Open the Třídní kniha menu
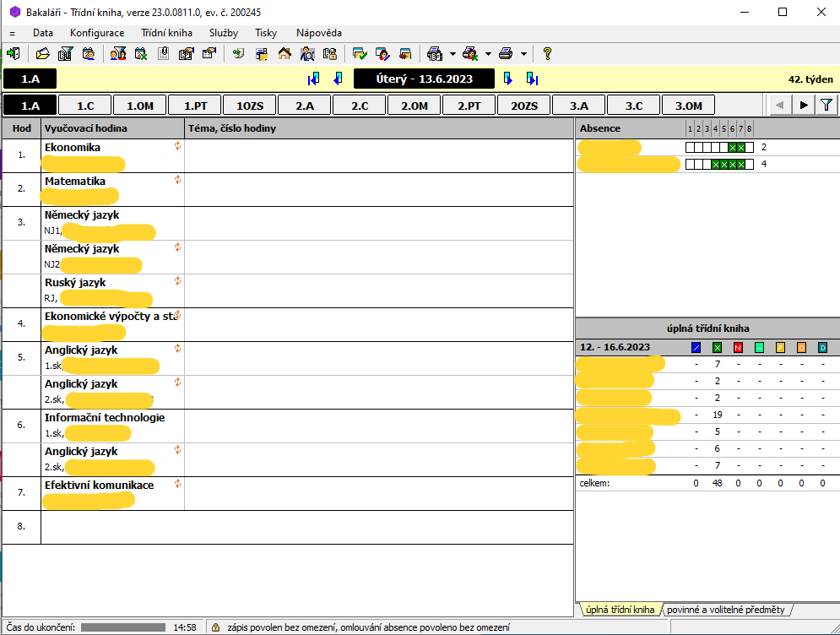The image size is (840, 635). pos(166,33)
